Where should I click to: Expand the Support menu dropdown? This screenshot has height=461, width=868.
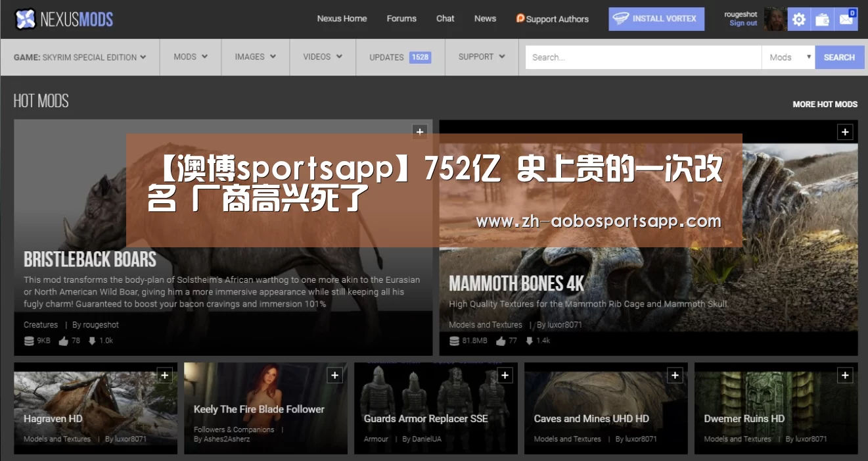pyautogui.click(x=482, y=57)
